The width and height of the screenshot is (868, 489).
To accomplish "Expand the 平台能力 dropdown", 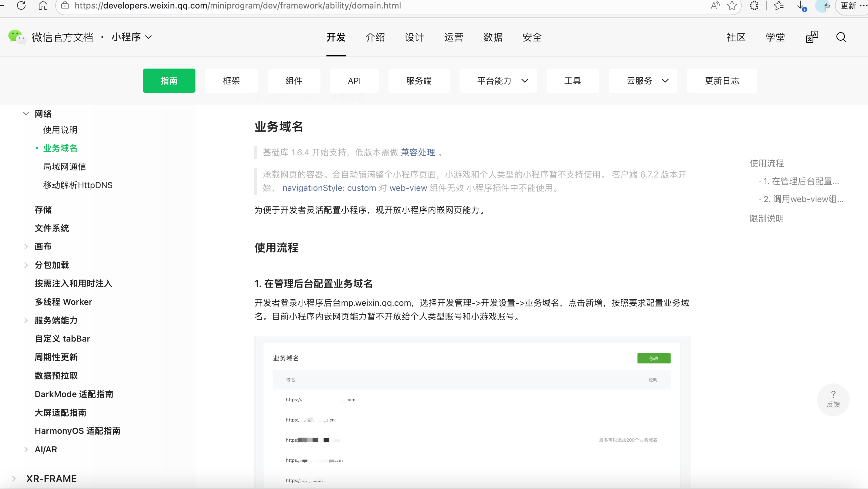I will [x=498, y=81].
